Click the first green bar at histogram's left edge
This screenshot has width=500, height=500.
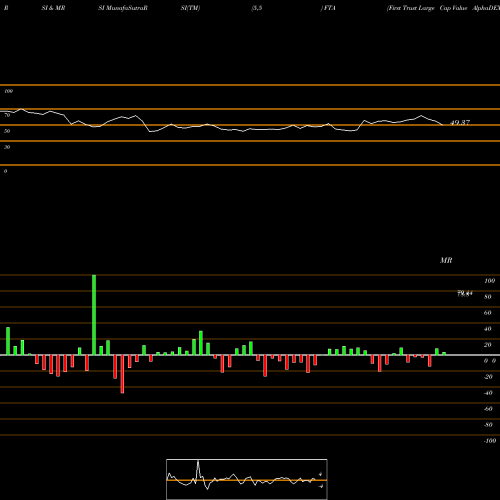8,341
